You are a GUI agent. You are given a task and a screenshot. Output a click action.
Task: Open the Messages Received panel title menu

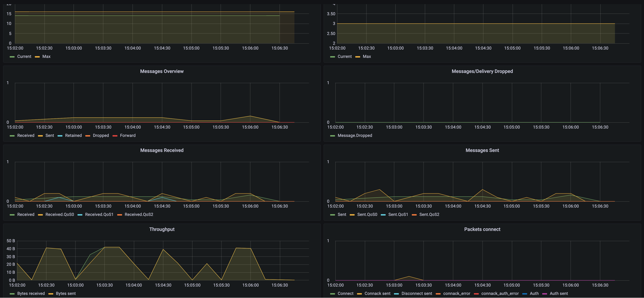162,150
